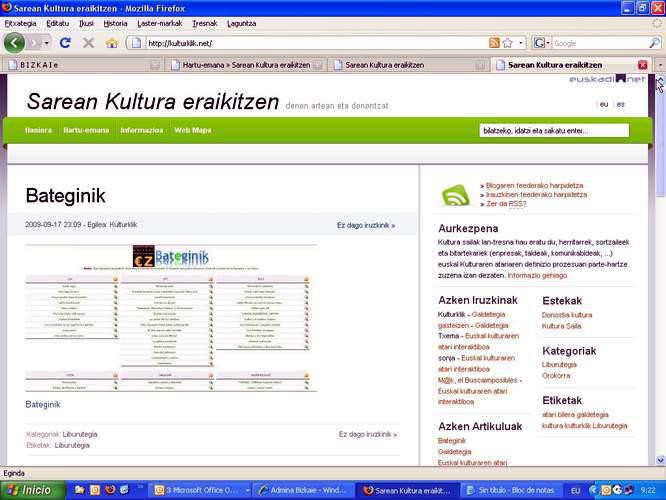The image size is (666, 500).
Task: Bookmark page with the star icon
Action: coord(508,43)
